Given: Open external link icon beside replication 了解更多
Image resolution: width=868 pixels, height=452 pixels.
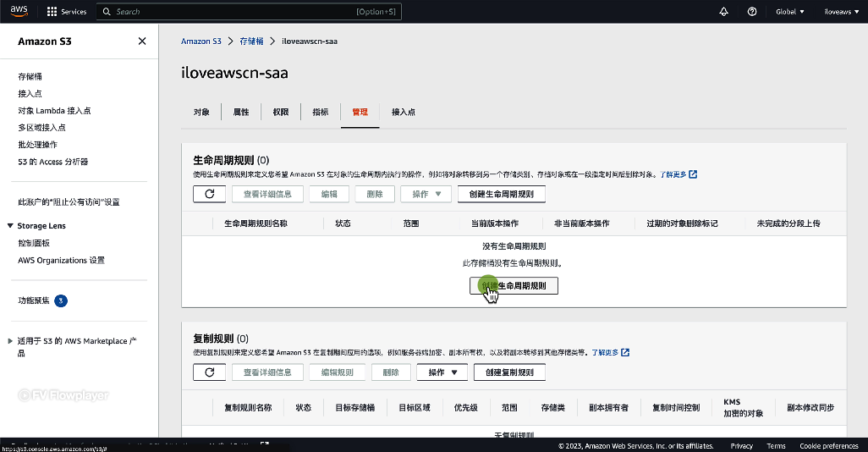Looking at the screenshot, I should tap(625, 352).
